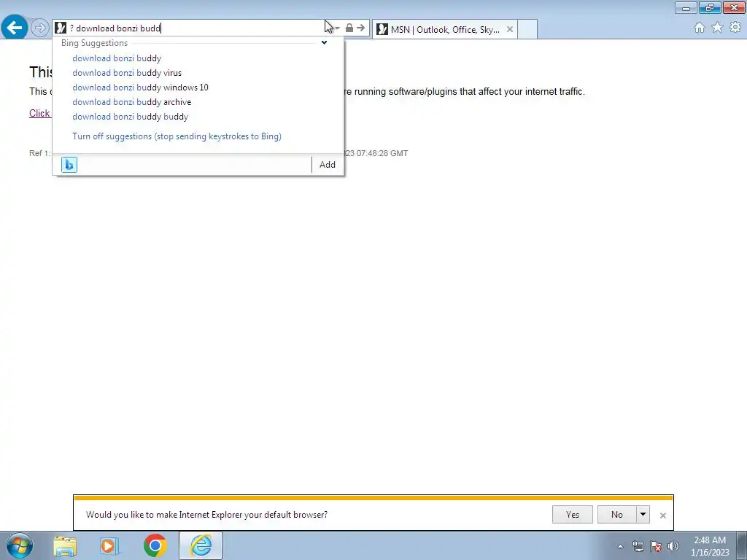Viewport: 747px width, 560px height.
Task: Pick 'download bonzi buddy buddy' suggestion
Action: coord(130,117)
